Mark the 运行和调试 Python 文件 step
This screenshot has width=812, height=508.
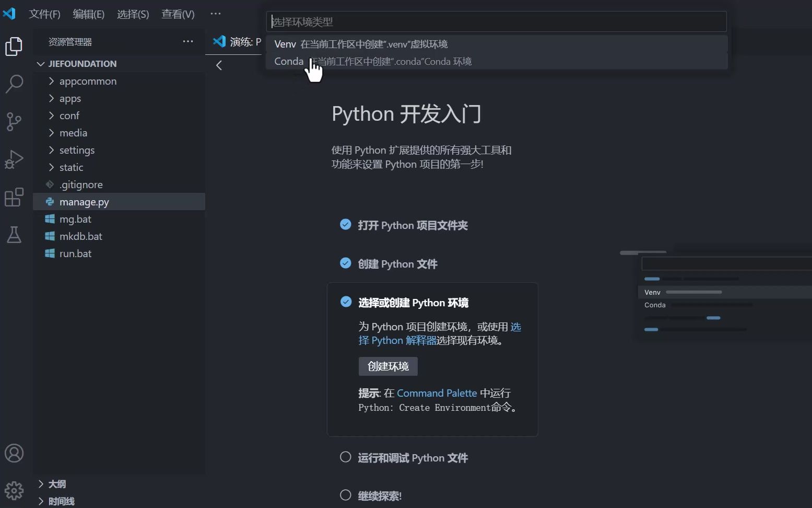click(x=345, y=456)
